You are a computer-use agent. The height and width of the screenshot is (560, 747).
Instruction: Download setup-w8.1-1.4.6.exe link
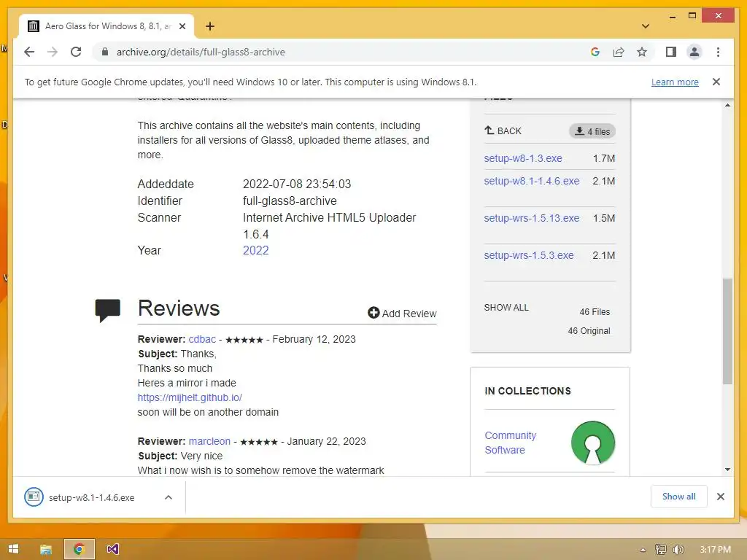[x=532, y=181]
